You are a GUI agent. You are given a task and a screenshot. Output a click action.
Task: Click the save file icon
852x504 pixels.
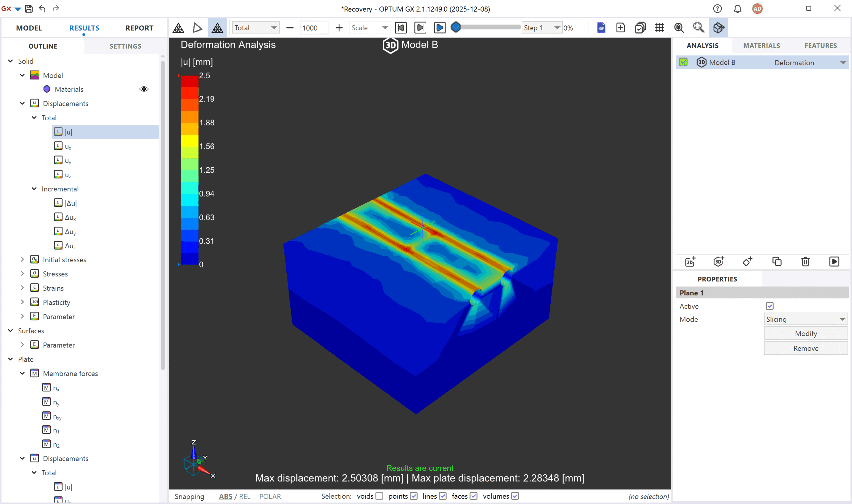pyautogui.click(x=29, y=9)
